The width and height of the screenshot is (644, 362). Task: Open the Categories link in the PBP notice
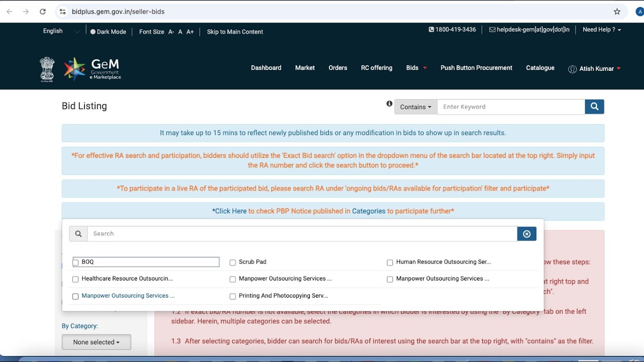click(369, 211)
